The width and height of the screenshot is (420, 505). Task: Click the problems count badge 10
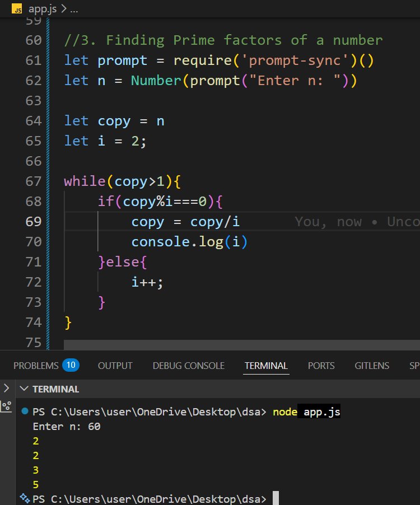coord(71,365)
